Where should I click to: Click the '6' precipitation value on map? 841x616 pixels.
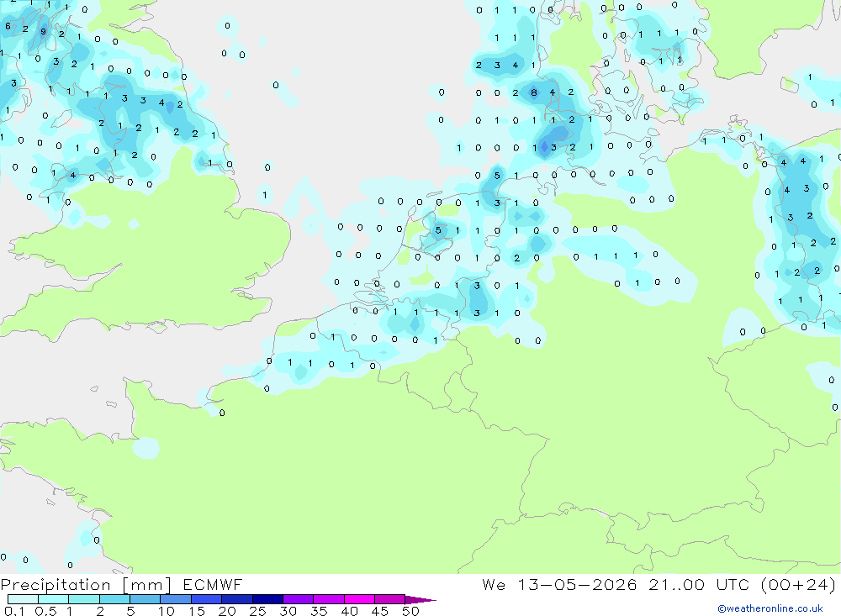pyautogui.click(x=8, y=26)
